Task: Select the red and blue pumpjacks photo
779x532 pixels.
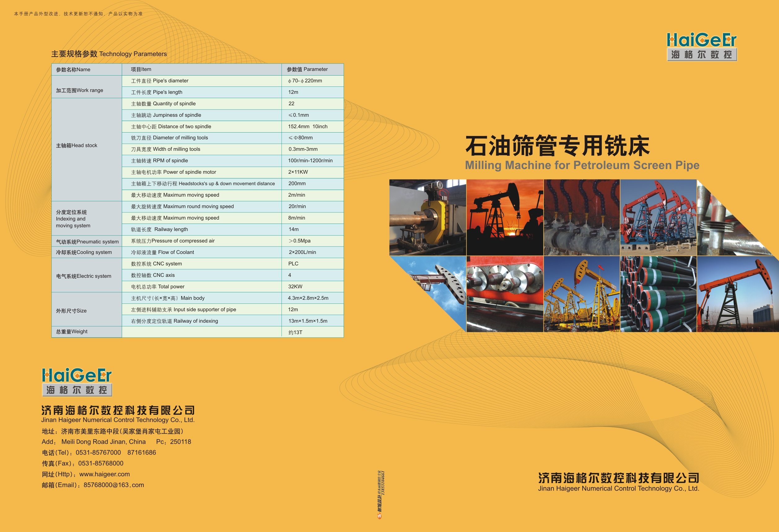Action: 658,217
